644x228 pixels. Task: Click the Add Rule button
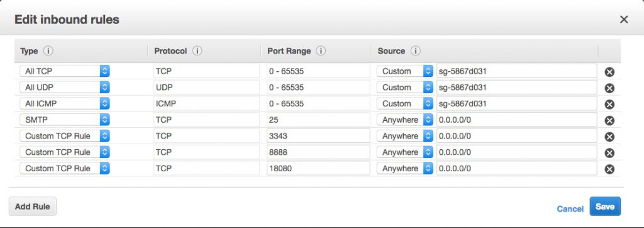[x=33, y=207]
